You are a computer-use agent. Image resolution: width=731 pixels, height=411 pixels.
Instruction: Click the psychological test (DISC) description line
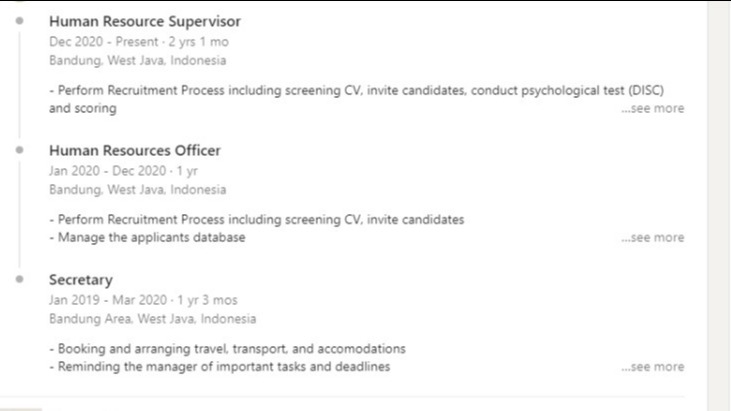tap(356, 90)
